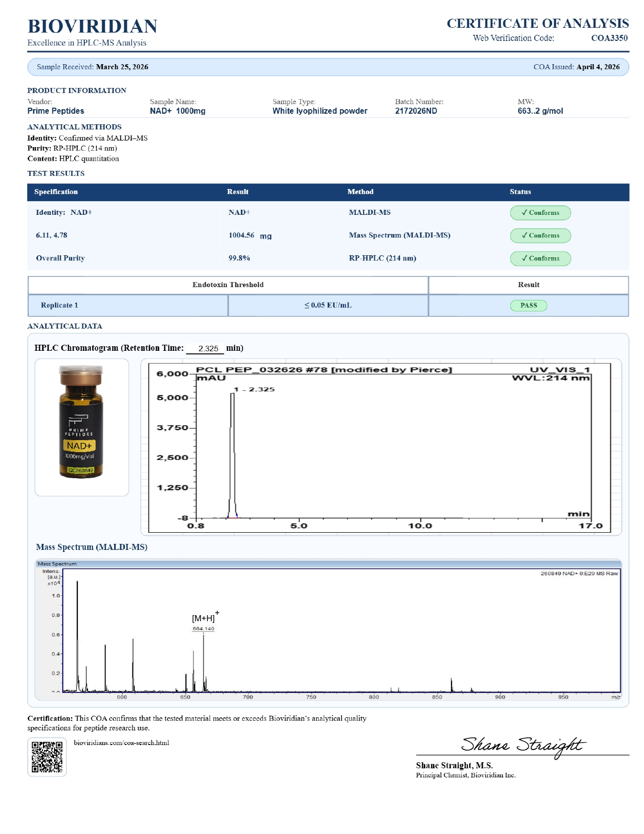Viewport: 644px width, 834px height.
Task: Click the TEST RESULTS section heading
Action: [x=56, y=173]
